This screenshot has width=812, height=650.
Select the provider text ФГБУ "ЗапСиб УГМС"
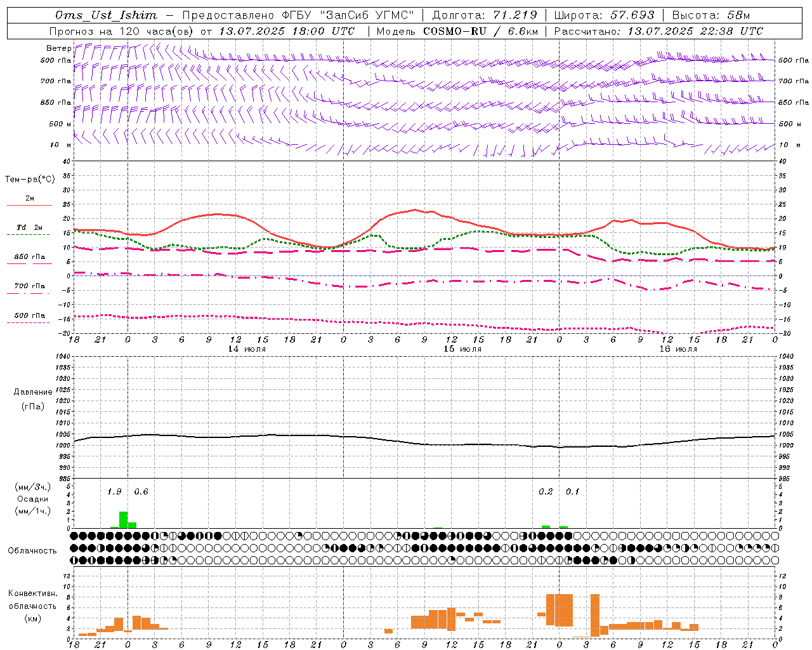(x=348, y=15)
